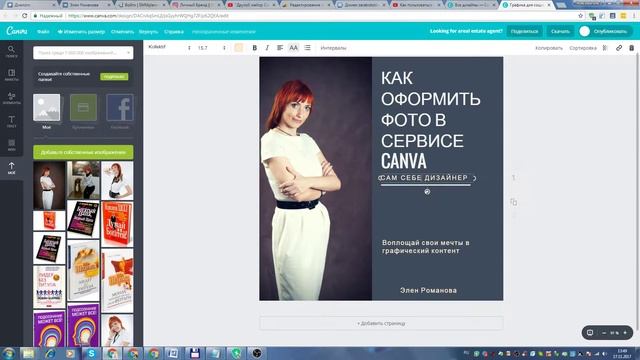Image resolution: width=640 pixels, height=360 pixels.
Task: Align text with the alignment icon
Action: tap(280, 48)
